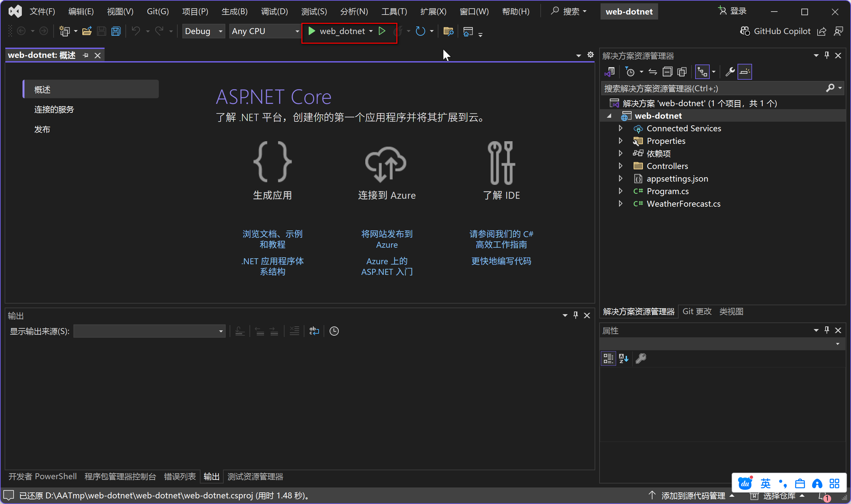The height and width of the screenshot is (504, 851).
Task: Click the Sort Alphabetically icon in Properties
Action: 623,358
